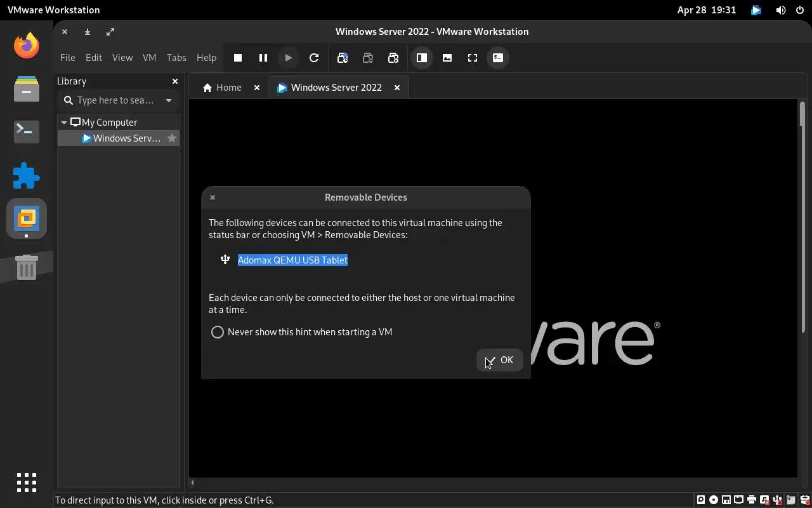Click the floppy drive status icon
812x508 pixels.
[x=726, y=500]
